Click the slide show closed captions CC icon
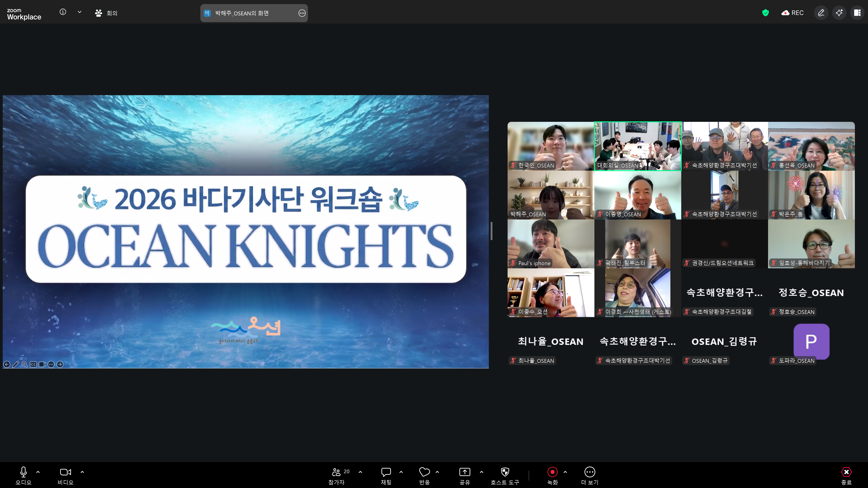This screenshot has height=488, width=868. tap(33, 364)
